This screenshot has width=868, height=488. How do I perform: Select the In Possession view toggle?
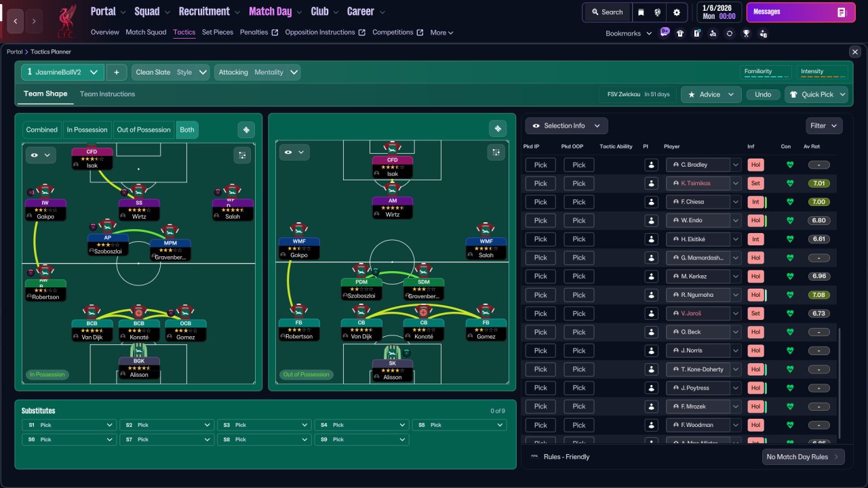[x=87, y=130]
